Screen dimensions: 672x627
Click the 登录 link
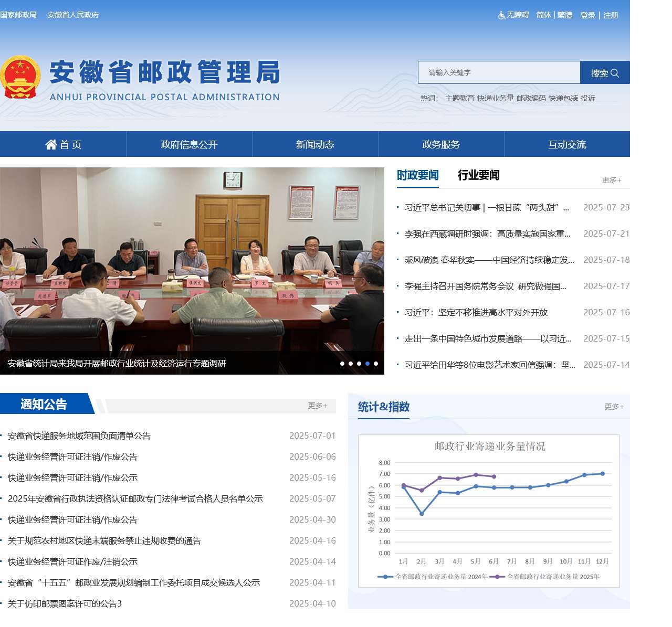588,15
